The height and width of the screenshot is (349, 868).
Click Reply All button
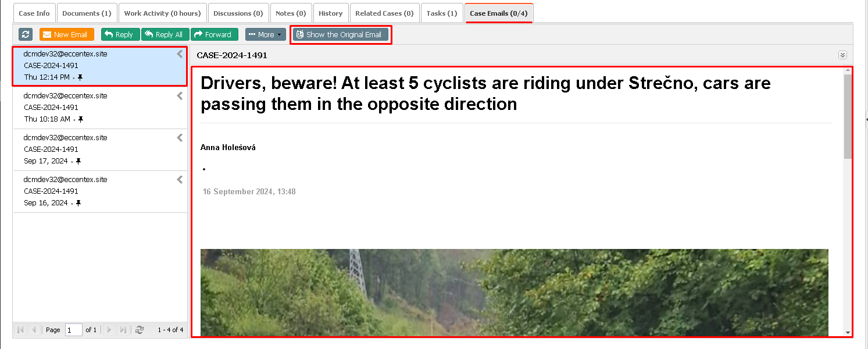[x=165, y=34]
